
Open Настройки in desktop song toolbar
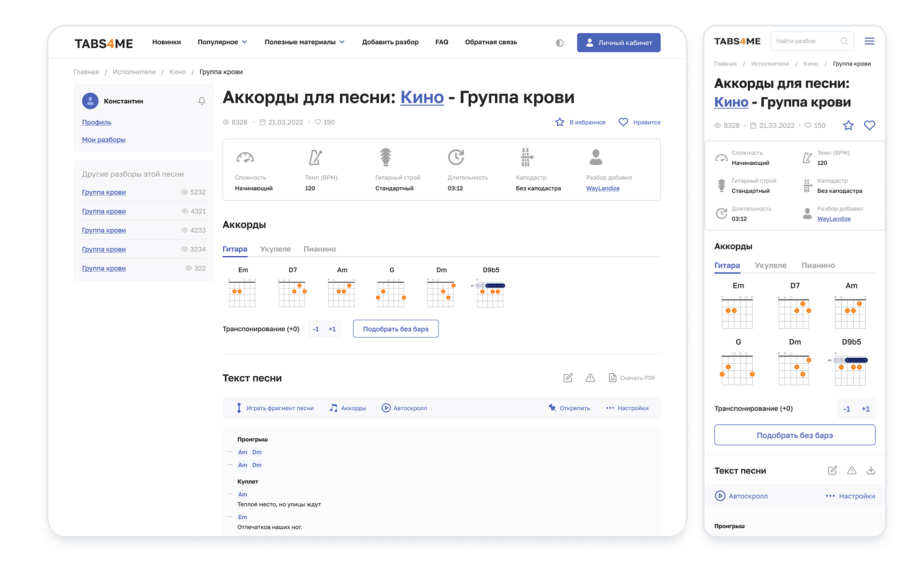point(627,408)
